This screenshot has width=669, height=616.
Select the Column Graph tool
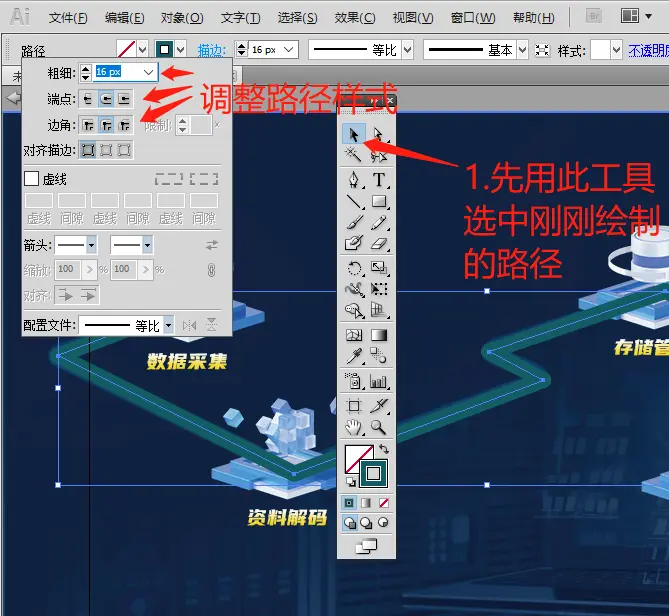[378, 381]
